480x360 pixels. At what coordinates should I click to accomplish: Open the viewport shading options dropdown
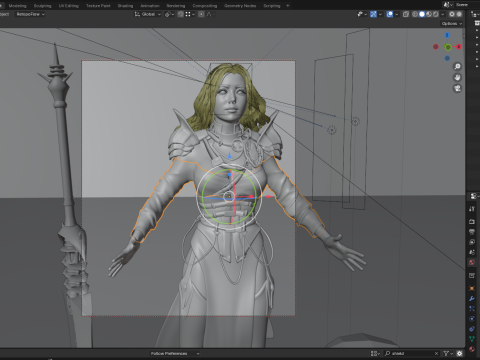pyautogui.click(x=443, y=14)
